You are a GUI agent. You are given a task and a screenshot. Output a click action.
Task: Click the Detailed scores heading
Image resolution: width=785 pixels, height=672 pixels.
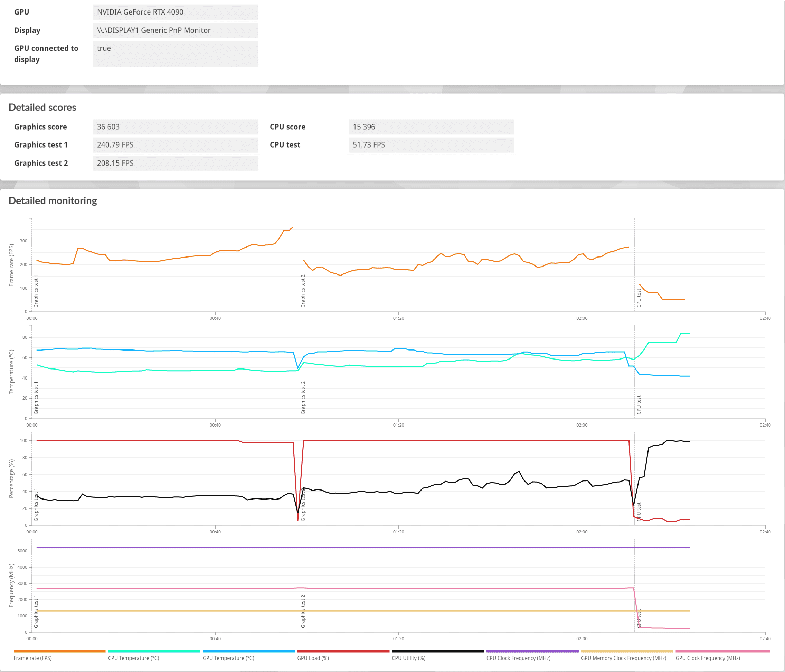[42, 108]
